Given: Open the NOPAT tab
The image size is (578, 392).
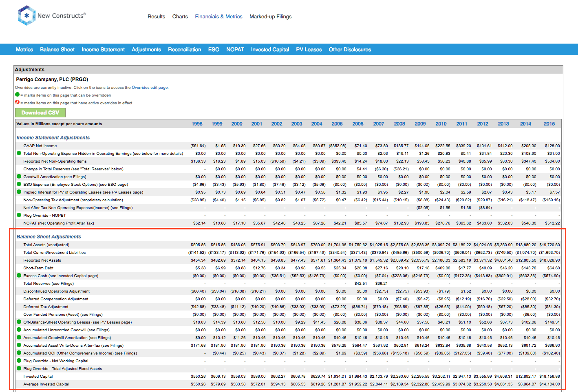Looking at the screenshot, I should 235,50.
